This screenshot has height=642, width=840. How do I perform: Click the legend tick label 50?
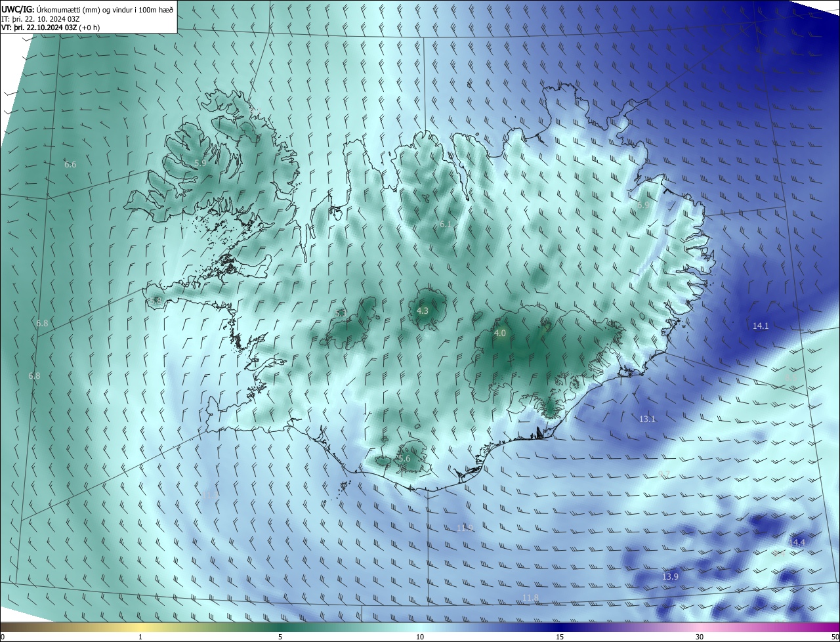835,637
